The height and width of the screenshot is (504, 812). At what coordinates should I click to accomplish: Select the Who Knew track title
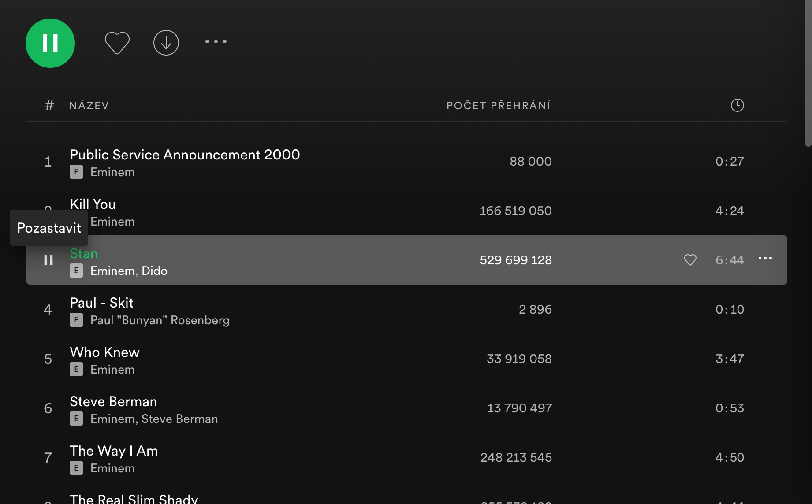104,352
